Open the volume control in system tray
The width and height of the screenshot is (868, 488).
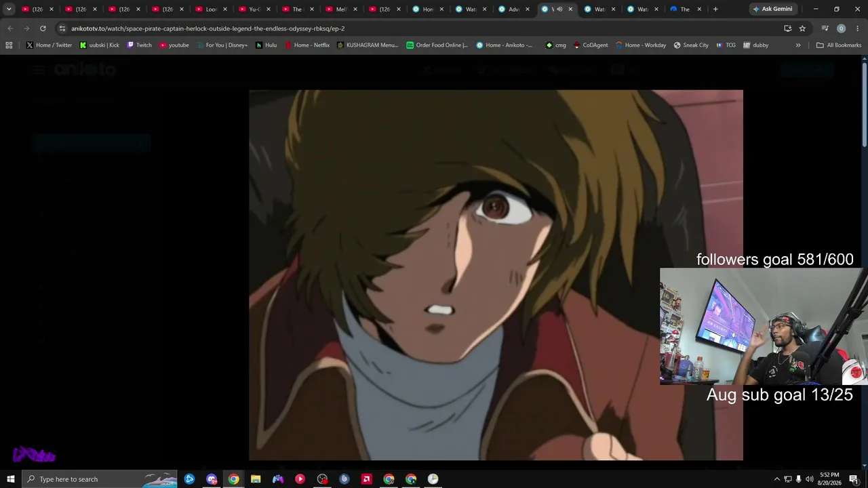coord(809,479)
